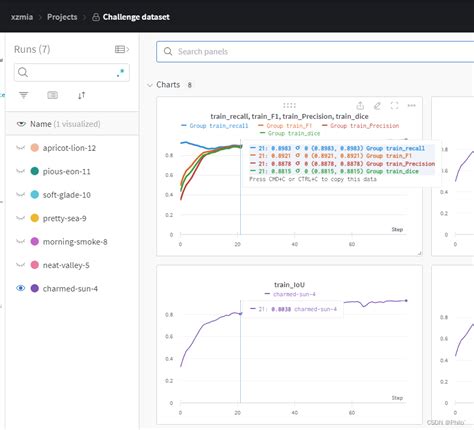Show the pious-eon-11 run
This screenshot has height=430, width=474.
tap(21, 171)
